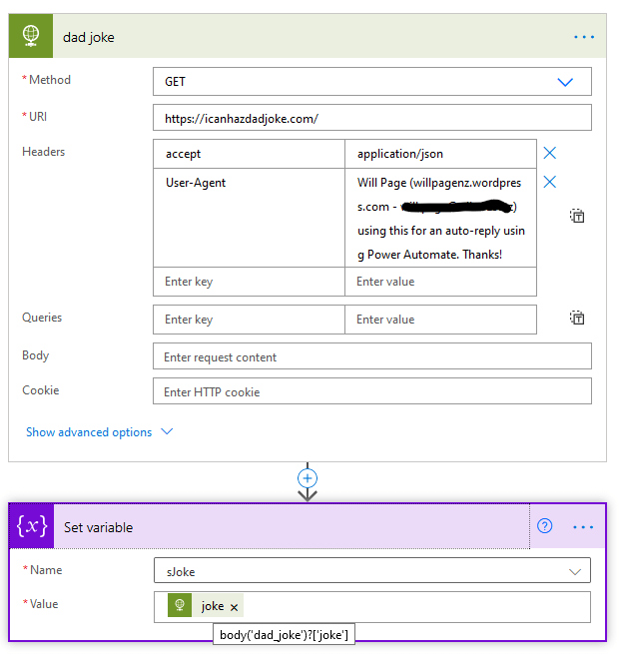Open the Set variable ellipsis menu
The width and height of the screenshot is (623, 672).
coord(583,526)
